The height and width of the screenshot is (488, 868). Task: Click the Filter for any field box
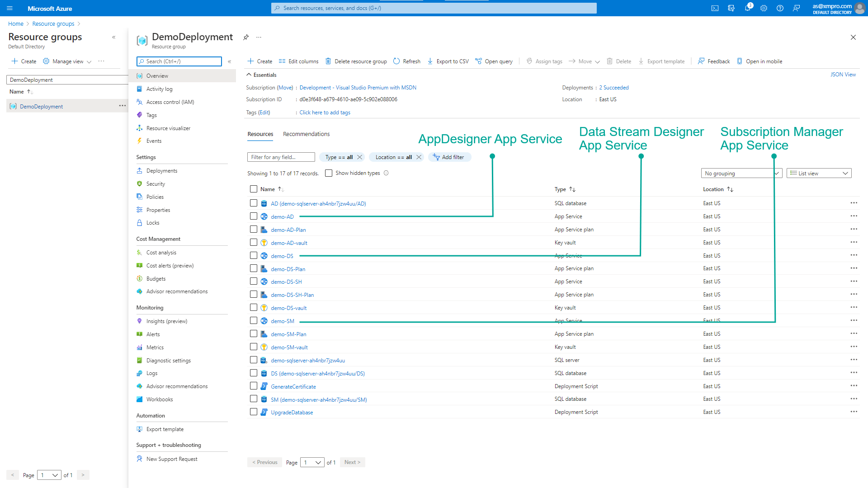click(281, 157)
